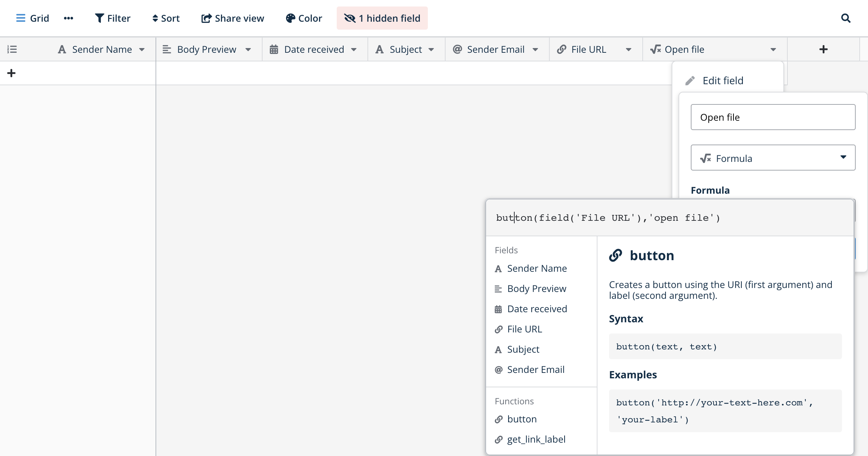Screen dimensions: 868x456
Task: Click the Filter button
Action: tap(112, 18)
